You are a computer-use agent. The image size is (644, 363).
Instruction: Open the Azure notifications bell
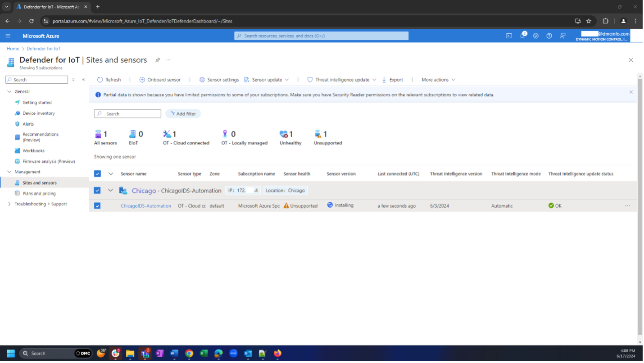pos(523,36)
